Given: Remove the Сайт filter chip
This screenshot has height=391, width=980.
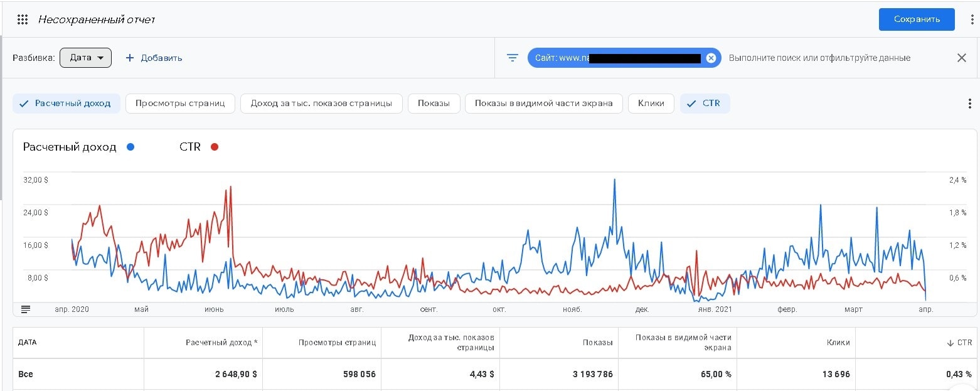Looking at the screenshot, I should (711, 58).
